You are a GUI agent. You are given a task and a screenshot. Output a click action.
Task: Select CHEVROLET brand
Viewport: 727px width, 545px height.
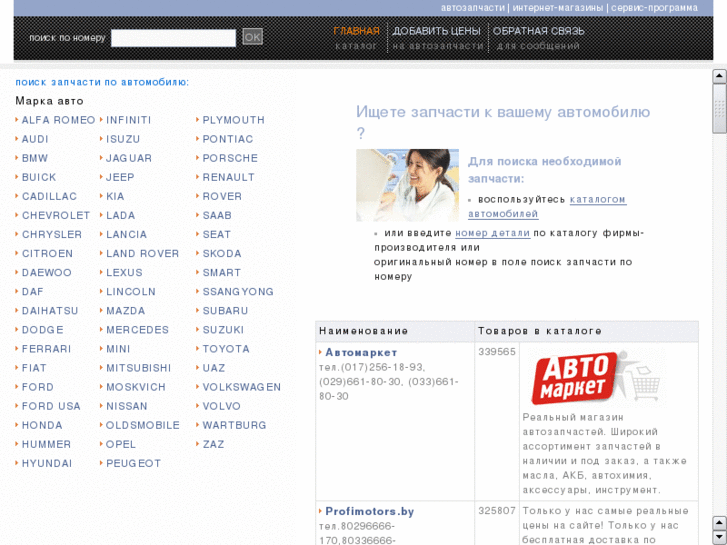56,215
